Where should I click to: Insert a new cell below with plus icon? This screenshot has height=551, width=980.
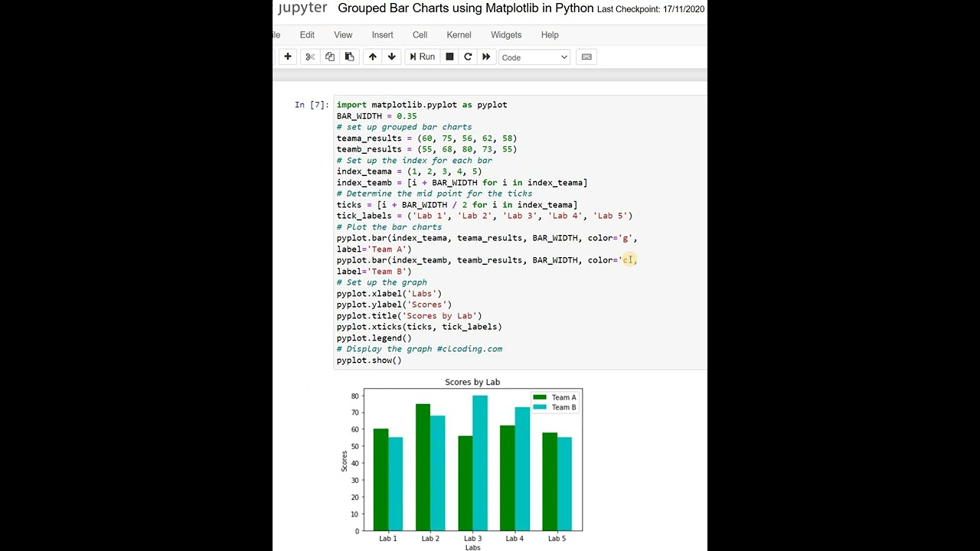click(288, 57)
